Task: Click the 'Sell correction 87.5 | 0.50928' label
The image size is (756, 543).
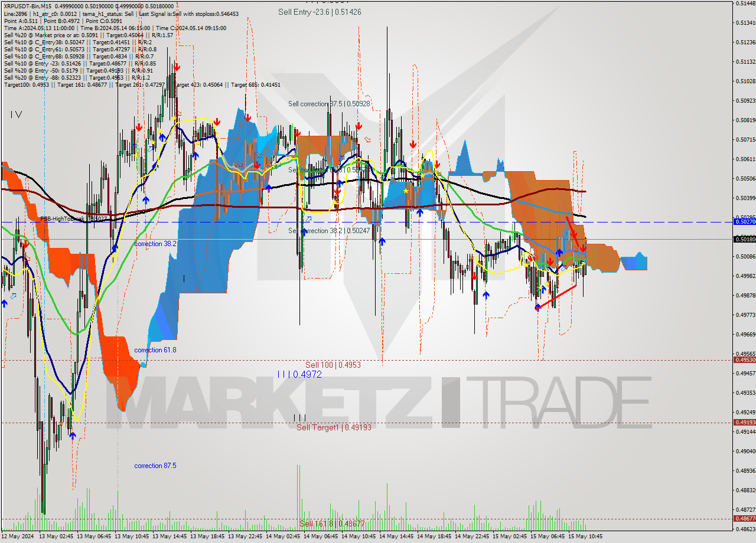Action: coord(329,104)
